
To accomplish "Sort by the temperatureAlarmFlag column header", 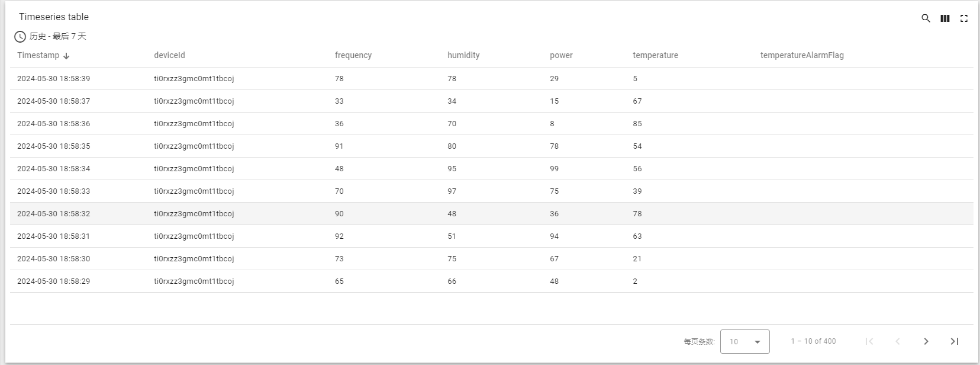I will coord(802,55).
